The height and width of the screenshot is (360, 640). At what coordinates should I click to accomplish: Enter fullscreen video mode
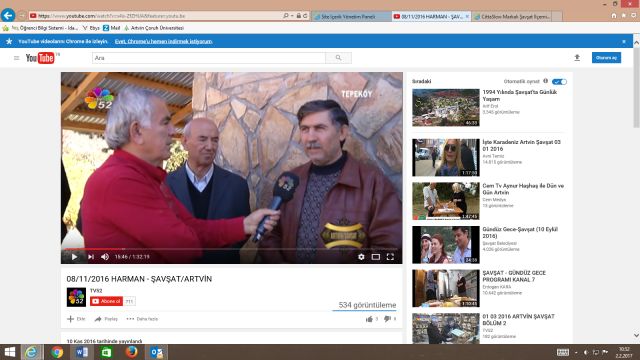tap(390, 257)
